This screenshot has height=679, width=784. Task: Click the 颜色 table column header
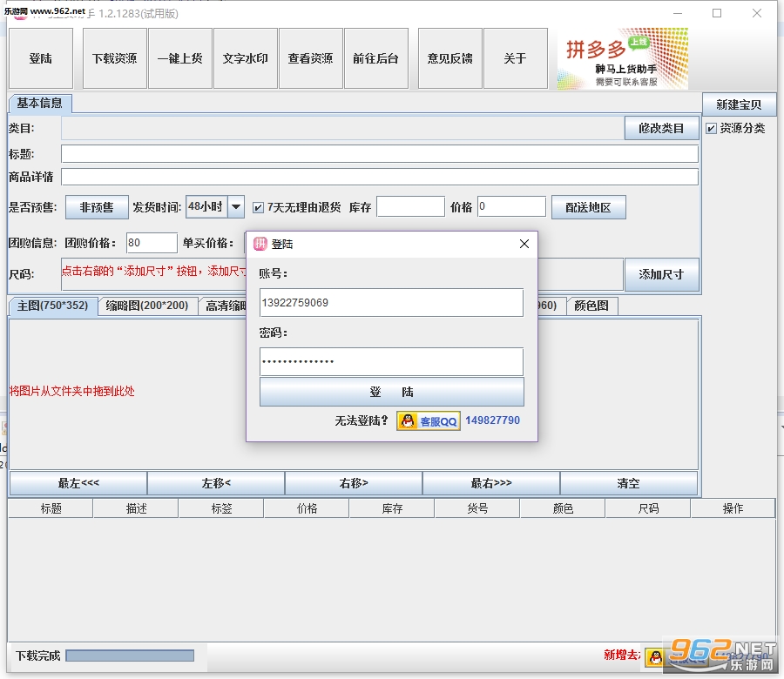[x=563, y=508]
